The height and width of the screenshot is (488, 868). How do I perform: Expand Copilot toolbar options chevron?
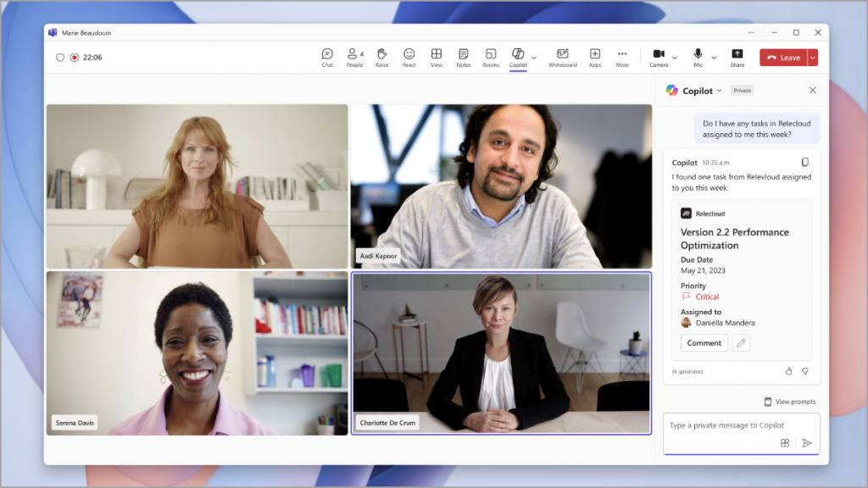point(534,58)
